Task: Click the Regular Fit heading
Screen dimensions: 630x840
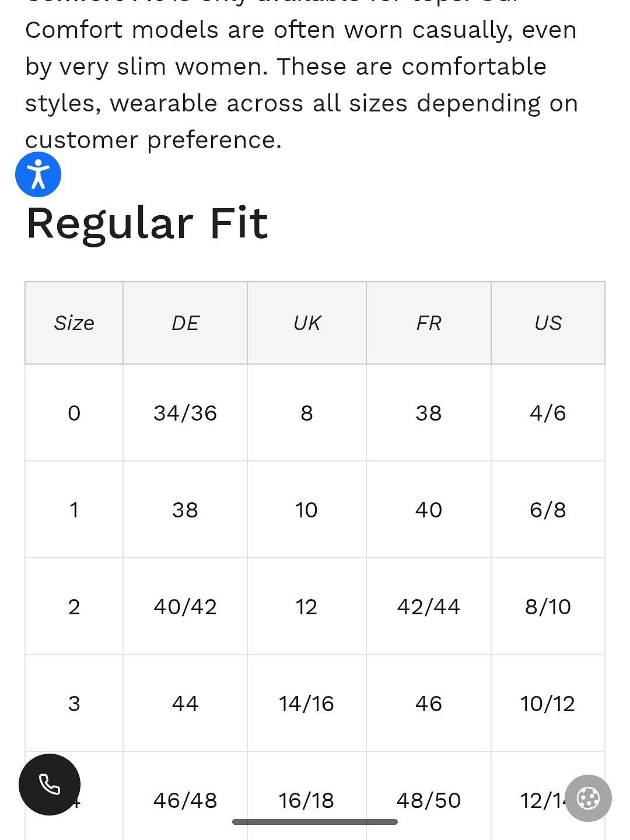Action: 147,223
